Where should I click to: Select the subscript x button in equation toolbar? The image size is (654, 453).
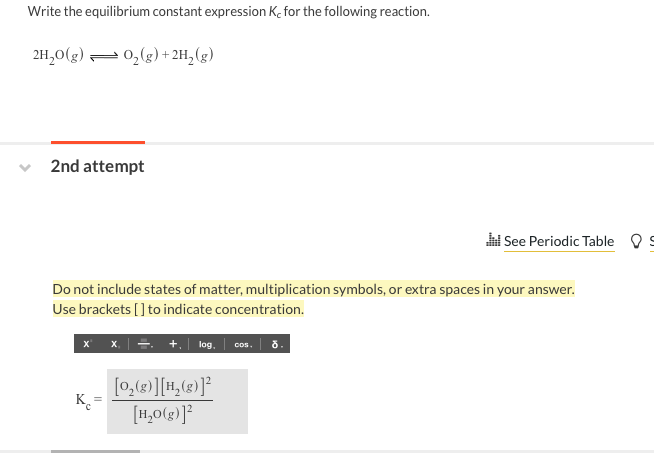[x=115, y=344]
